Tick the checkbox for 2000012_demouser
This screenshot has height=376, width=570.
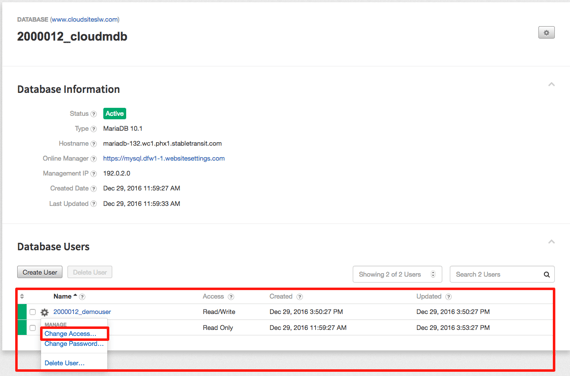[x=33, y=312]
